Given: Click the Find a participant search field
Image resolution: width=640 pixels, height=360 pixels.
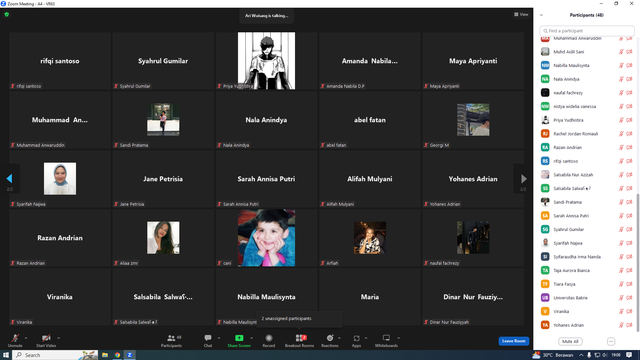Looking at the screenshot, I should point(587,31).
